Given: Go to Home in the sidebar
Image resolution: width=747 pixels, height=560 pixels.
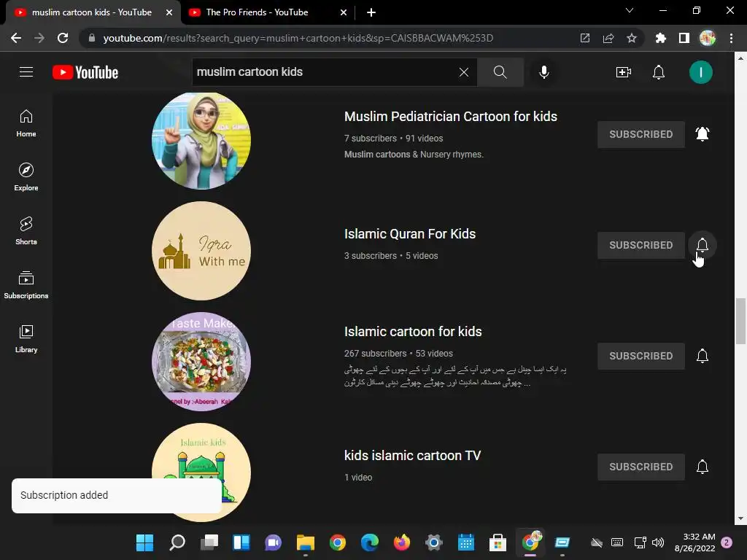Looking at the screenshot, I should point(26,123).
